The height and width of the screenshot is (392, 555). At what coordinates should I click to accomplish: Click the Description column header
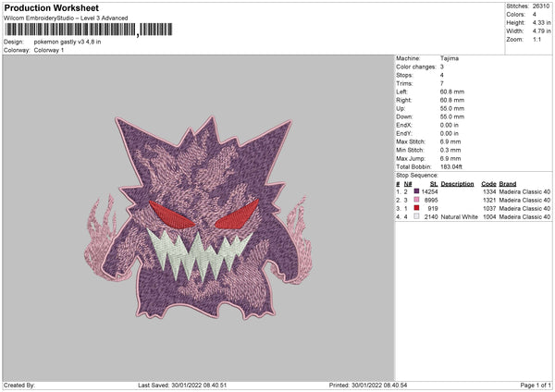pos(457,183)
